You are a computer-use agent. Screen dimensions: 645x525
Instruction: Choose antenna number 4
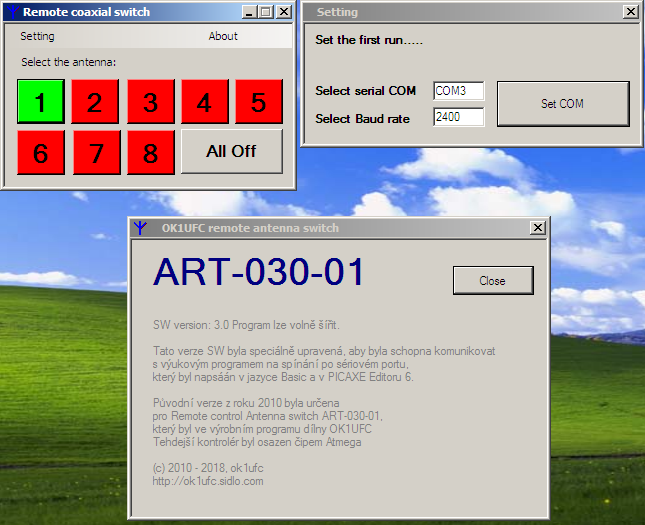tap(205, 102)
